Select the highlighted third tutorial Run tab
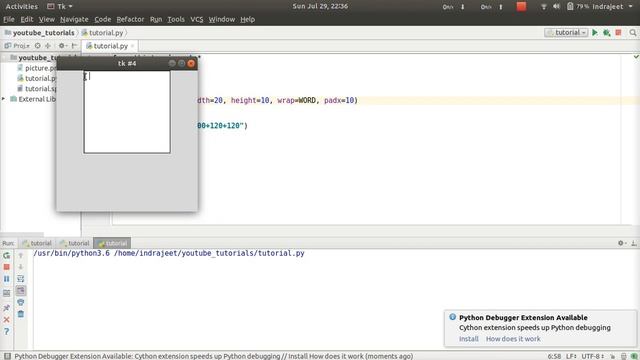Image resolution: width=640 pixels, height=360 pixels. [x=112, y=243]
